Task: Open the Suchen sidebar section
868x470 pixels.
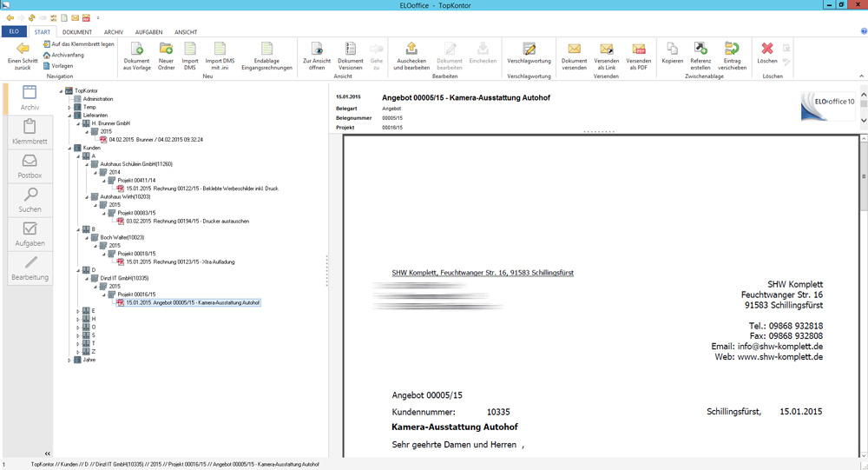Action: pyautogui.click(x=30, y=200)
